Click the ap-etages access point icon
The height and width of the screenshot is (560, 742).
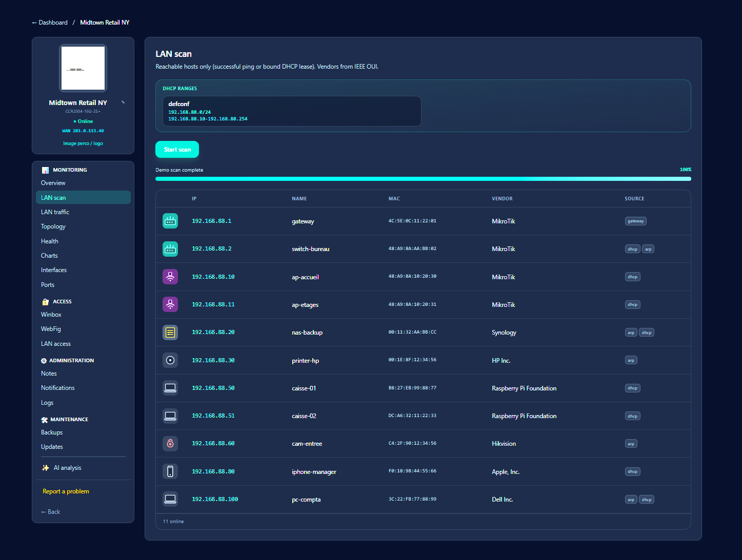170,304
